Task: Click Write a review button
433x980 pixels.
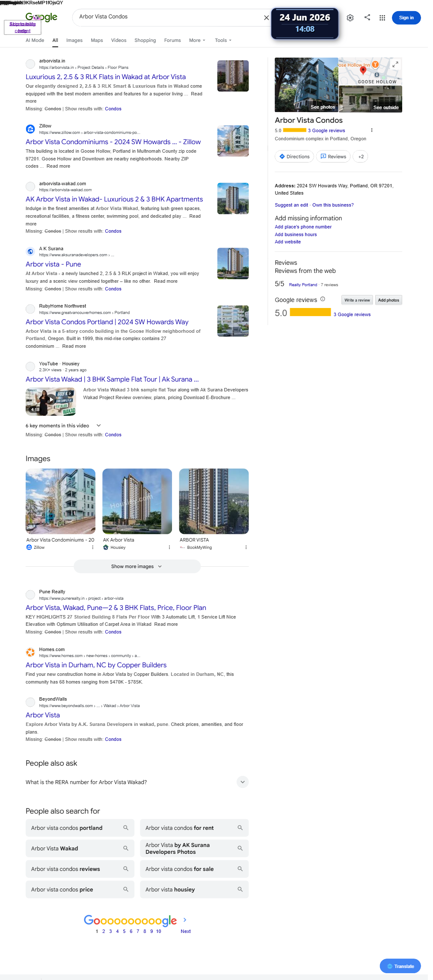Action: (357, 300)
